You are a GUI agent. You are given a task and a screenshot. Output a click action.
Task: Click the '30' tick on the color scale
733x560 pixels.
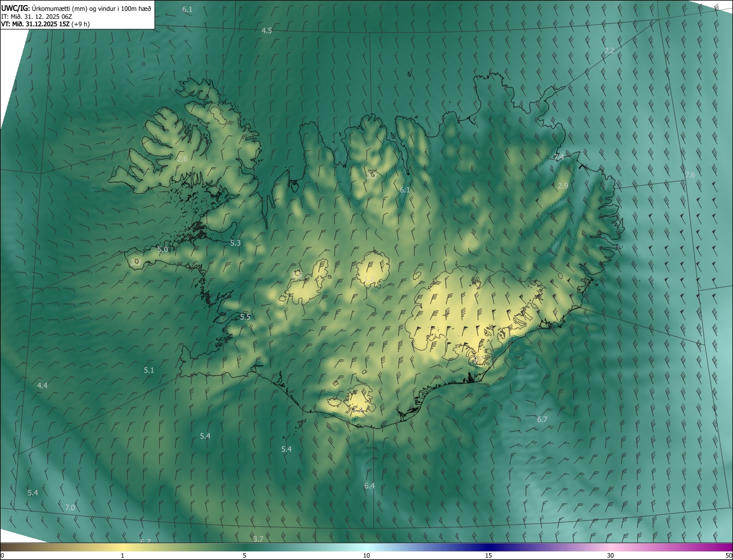click(610, 556)
